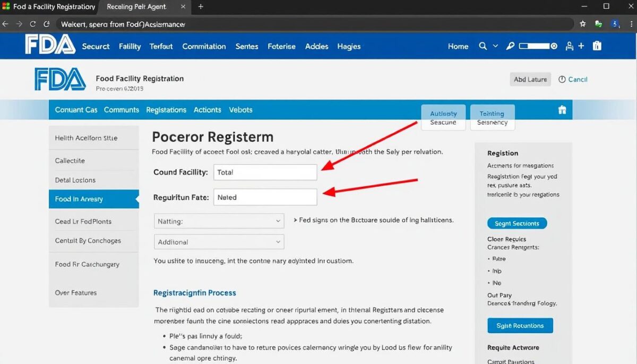Expand the chevron next to search icon
637x364 pixels.
coord(495,46)
